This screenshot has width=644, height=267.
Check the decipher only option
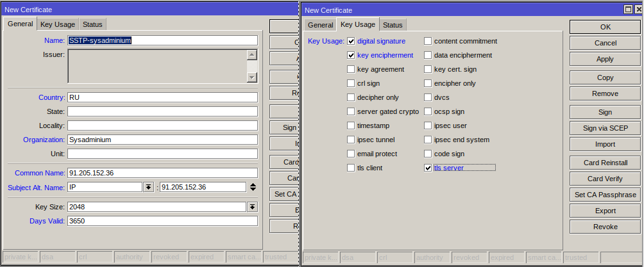(351, 97)
